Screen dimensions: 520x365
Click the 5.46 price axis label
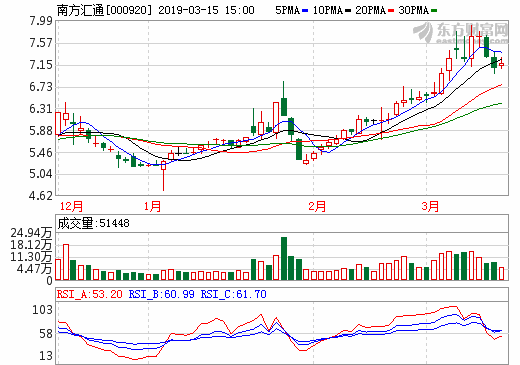coord(41,153)
